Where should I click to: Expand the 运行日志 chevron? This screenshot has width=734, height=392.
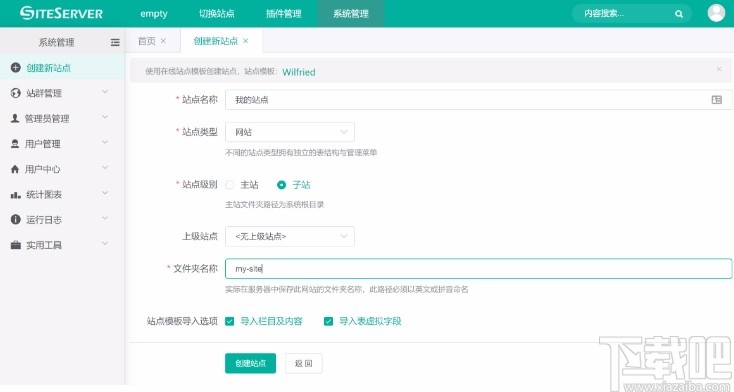click(x=105, y=218)
